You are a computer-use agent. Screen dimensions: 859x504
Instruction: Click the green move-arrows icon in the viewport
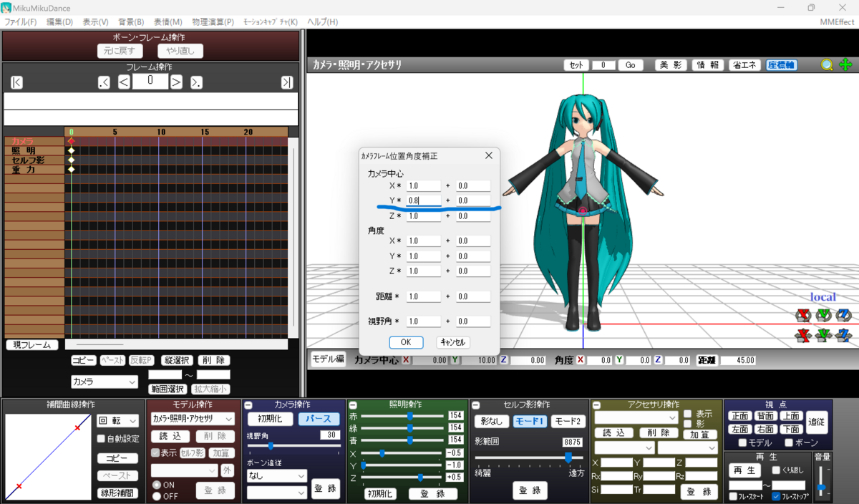[x=845, y=64]
